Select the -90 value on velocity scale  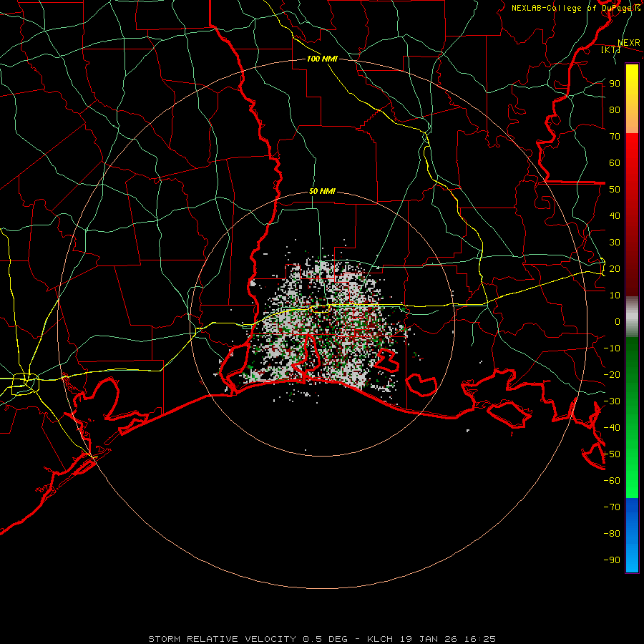point(612,560)
